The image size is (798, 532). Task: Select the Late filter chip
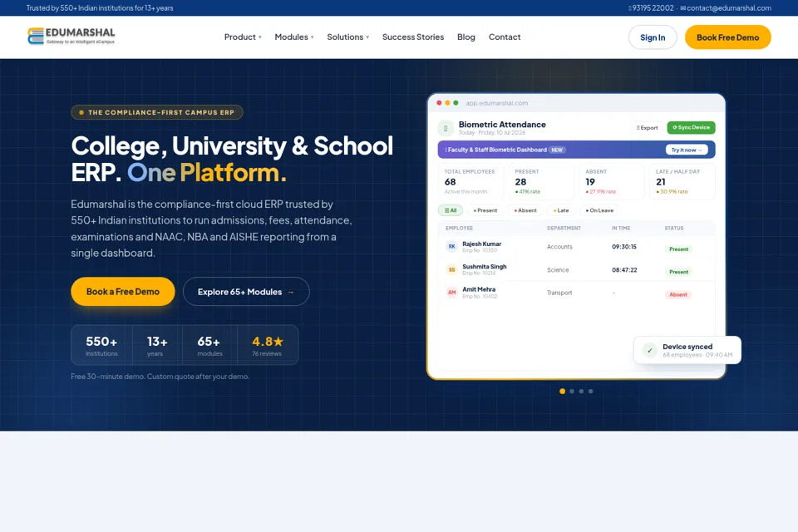(x=561, y=210)
